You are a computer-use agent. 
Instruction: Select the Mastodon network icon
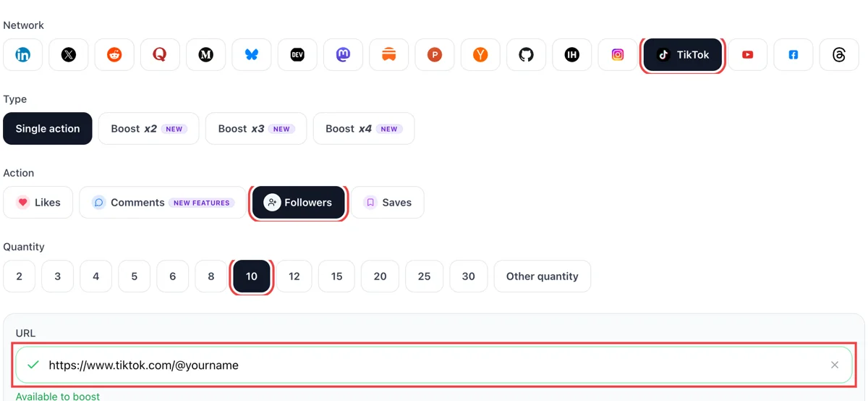[343, 55]
